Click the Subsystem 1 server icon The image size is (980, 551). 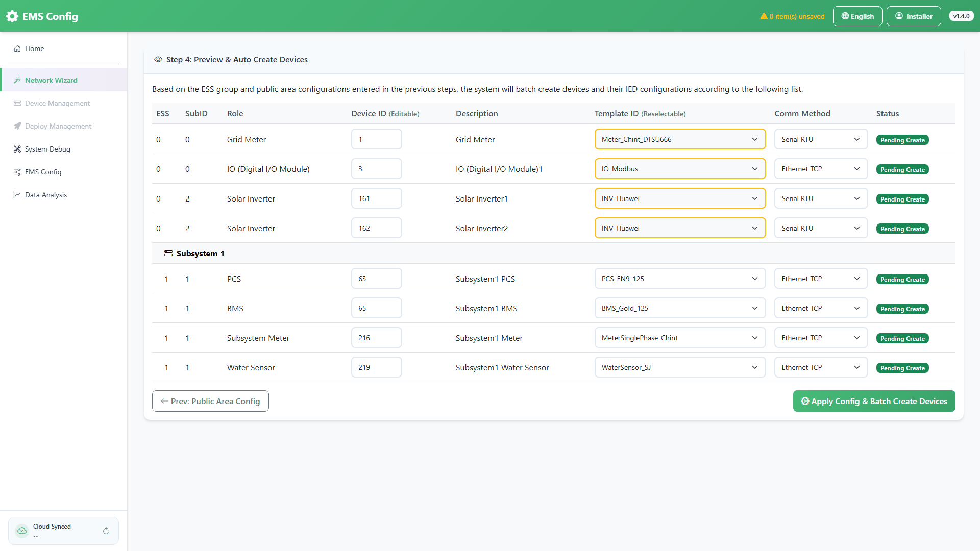coord(168,254)
